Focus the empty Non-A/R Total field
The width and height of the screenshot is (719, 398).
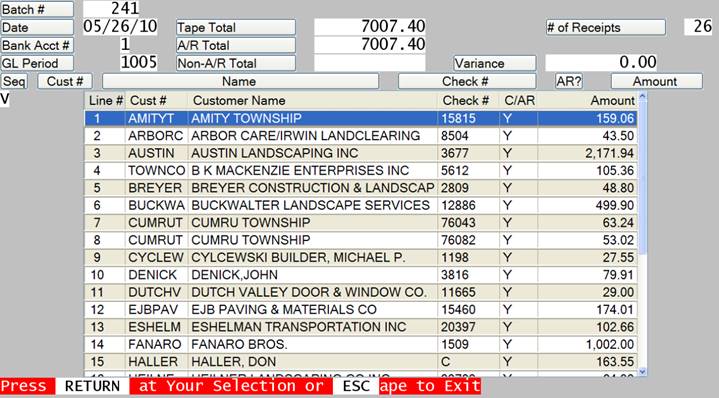(x=370, y=63)
